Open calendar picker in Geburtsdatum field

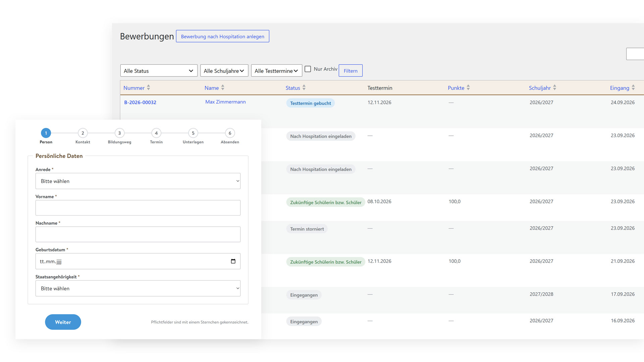tap(233, 261)
